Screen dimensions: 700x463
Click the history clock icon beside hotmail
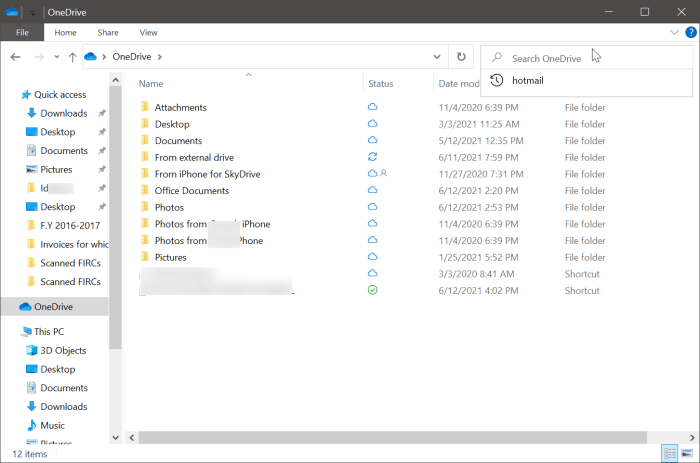pos(497,80)
